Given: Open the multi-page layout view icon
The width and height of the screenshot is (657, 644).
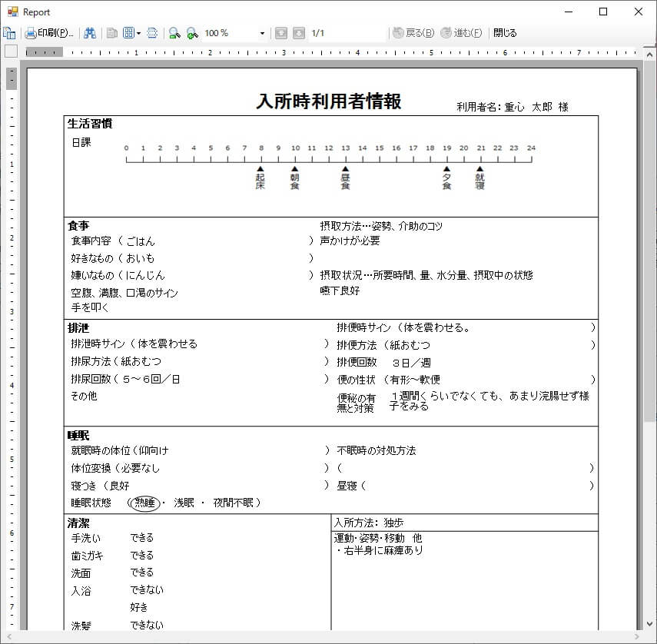Looking at the screenshot, I should point(128,32).
